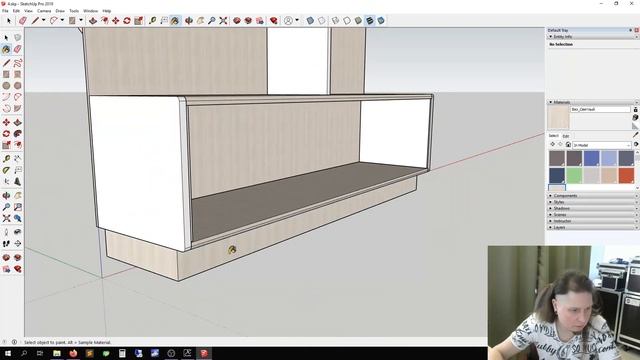Image resolution: width=640 pixels, height=360 pixels.
Task: Open the Camera menu
Action: pyautogui.click(x=44, y=11)
